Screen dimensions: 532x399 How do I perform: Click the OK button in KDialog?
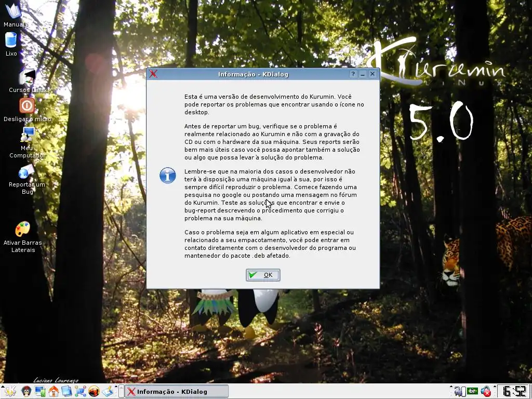tap(263, 275)
